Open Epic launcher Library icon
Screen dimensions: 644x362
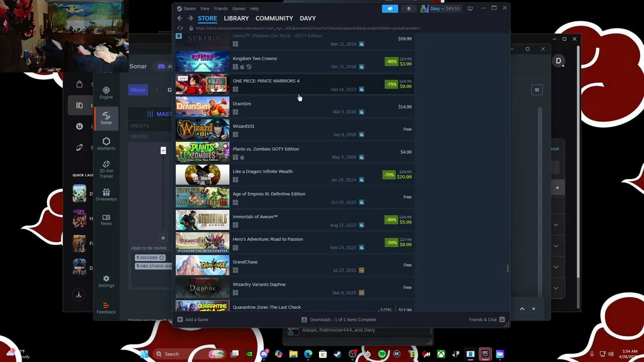79,105
